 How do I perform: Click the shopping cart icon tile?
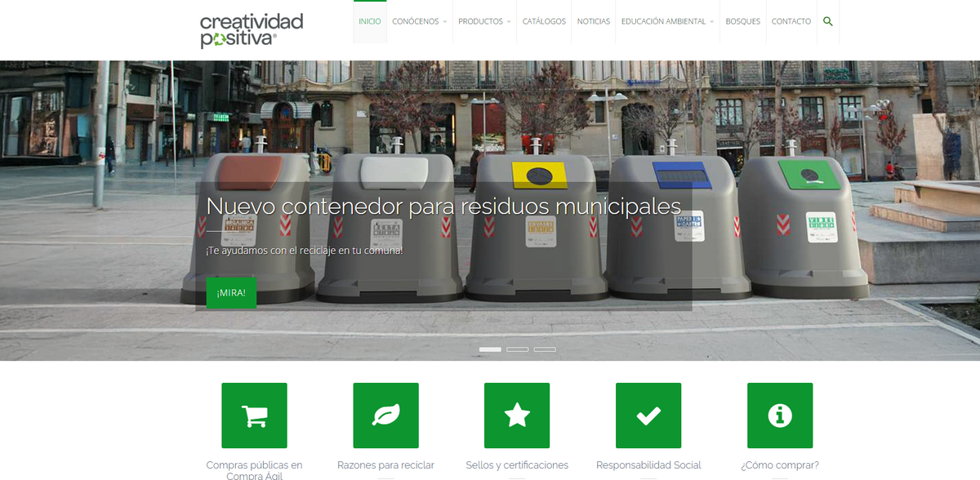tap(254, 416)
